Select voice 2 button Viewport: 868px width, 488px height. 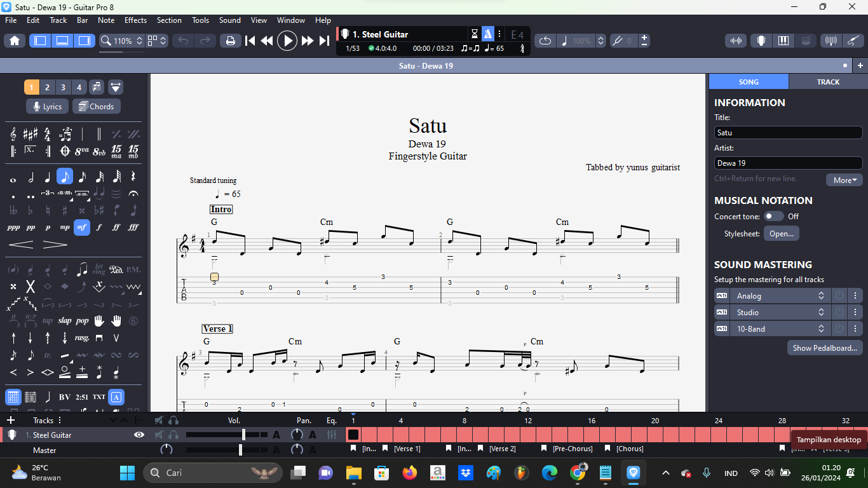coord(47,87)
